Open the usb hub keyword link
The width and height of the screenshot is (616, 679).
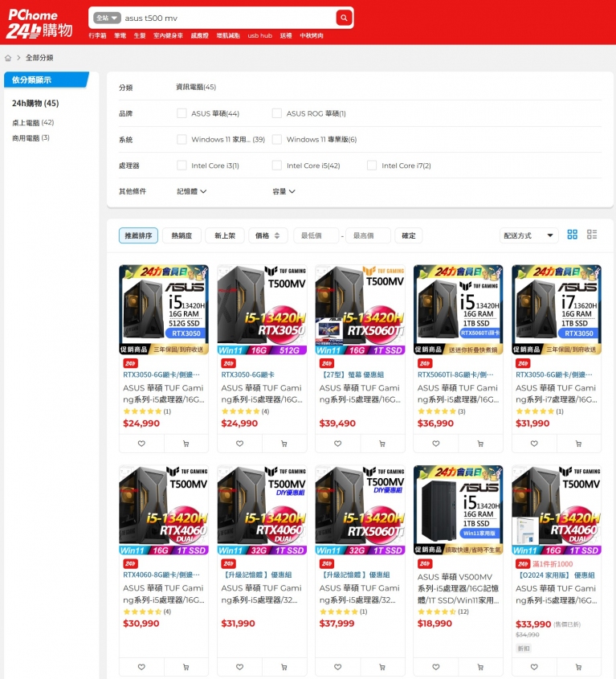259,35
